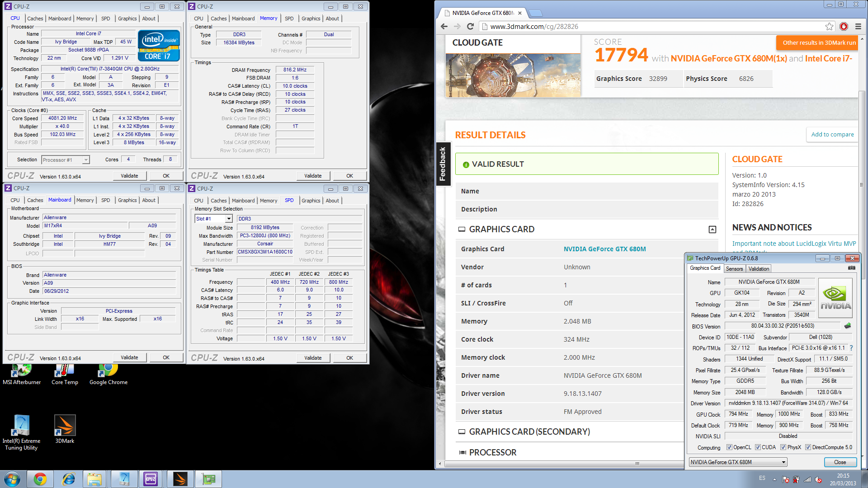Click the muted volume tray icon
This screenshot has height=488, width=868.
(818, 479)
